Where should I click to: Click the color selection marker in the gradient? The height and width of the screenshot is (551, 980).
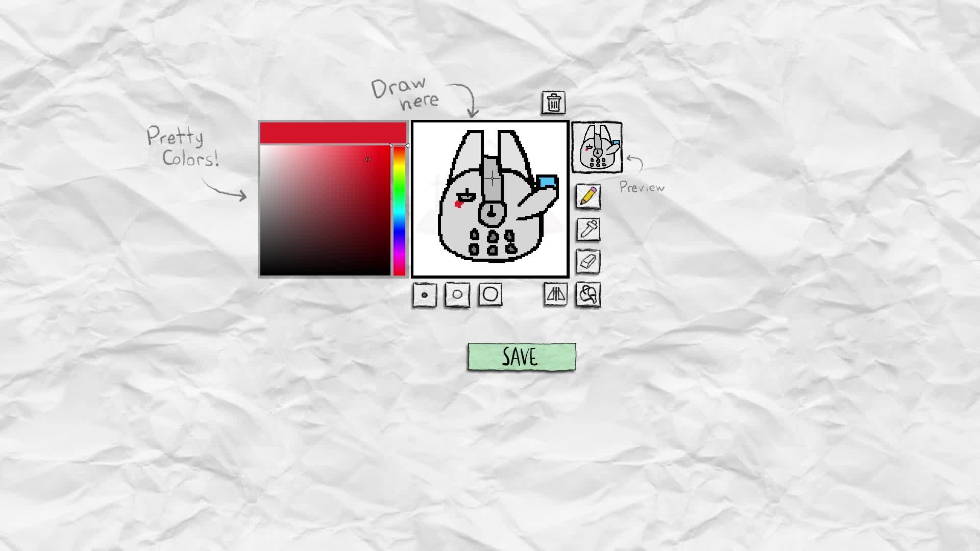(367, 160)
